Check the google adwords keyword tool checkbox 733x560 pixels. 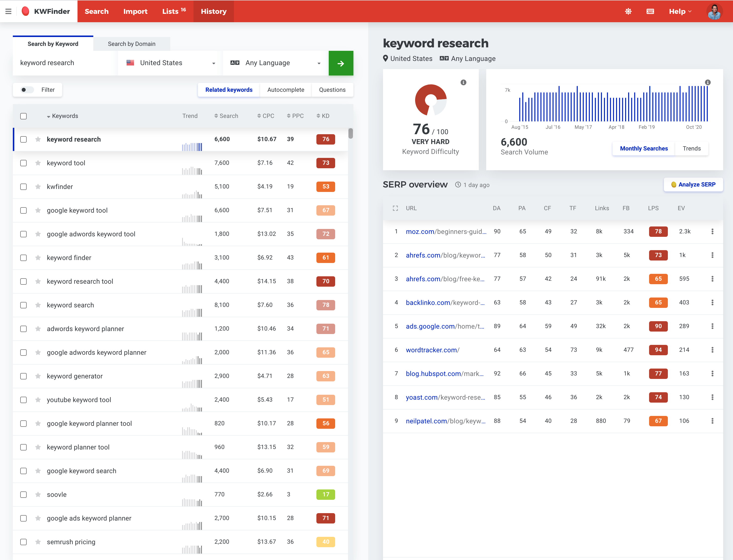[x=23, y=234]
